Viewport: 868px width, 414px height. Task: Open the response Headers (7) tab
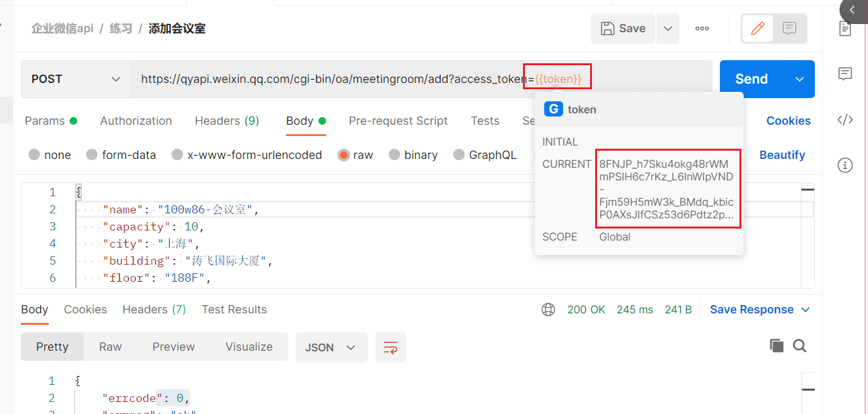pos(154,310)
